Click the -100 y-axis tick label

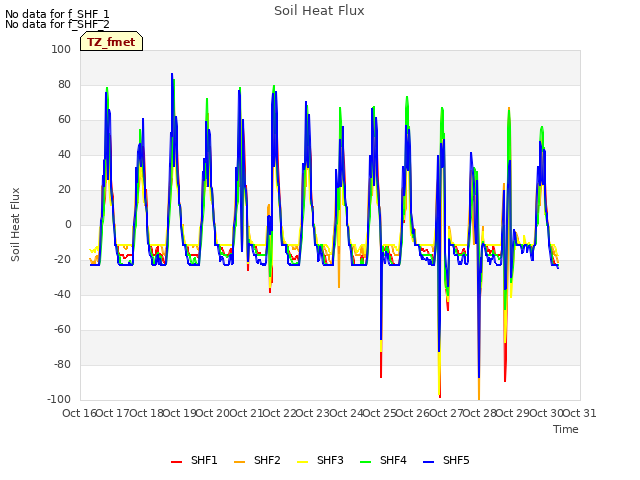(59, 399)
